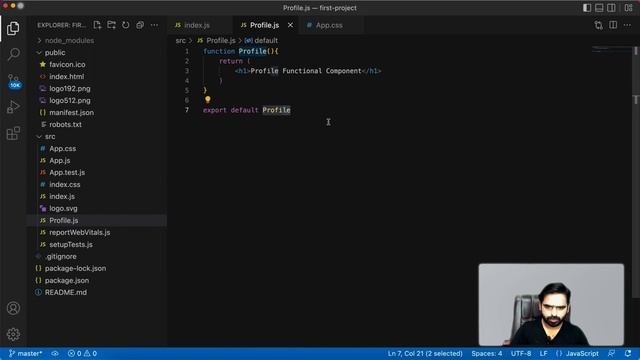
Task: Open package.json in the Explorer
Action: click(x=97, y=280)
